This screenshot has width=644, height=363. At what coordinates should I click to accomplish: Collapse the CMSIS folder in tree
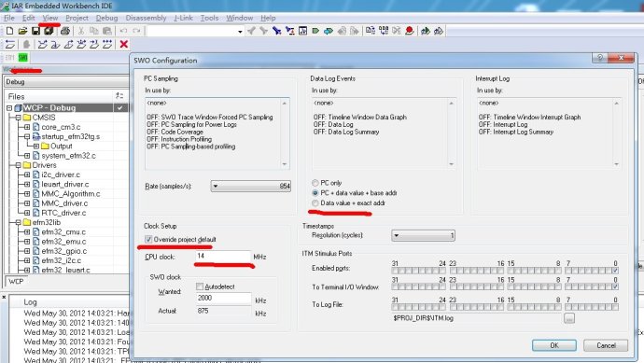click(x=18, y=118)
